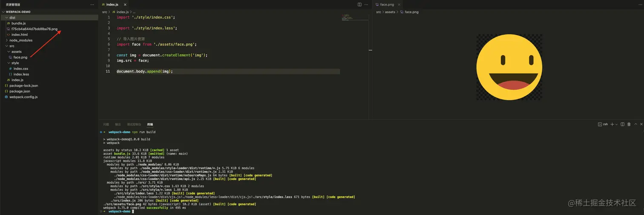
Task: Click the smiley face image preview
Action: pyautogui.click(x=509, y=67)
